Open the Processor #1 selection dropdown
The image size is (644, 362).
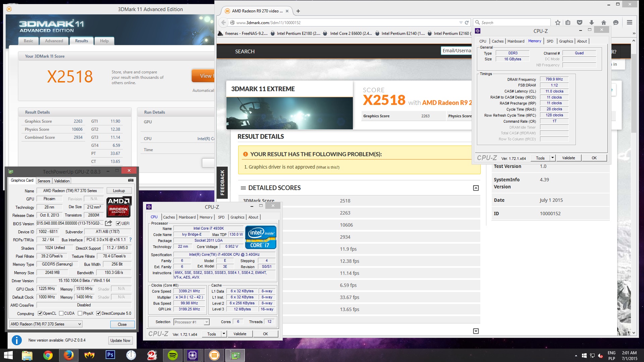192,322
